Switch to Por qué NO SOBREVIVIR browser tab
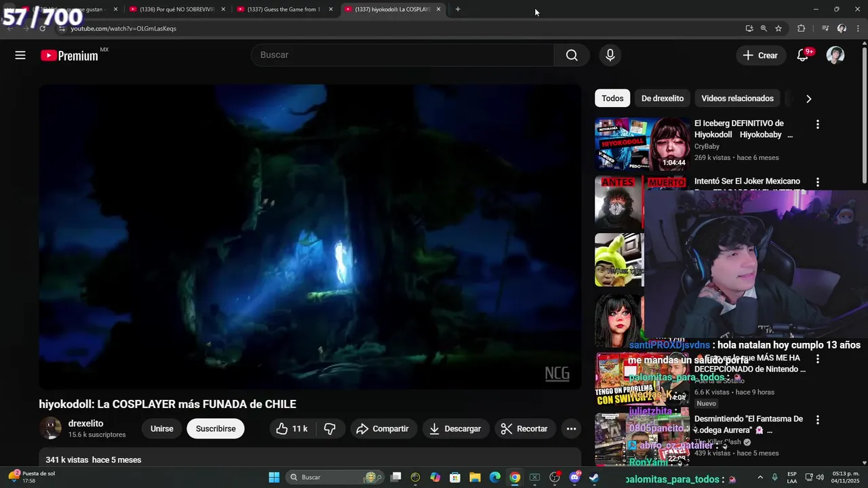Screen dimensions: 868x488 point(178,9)
